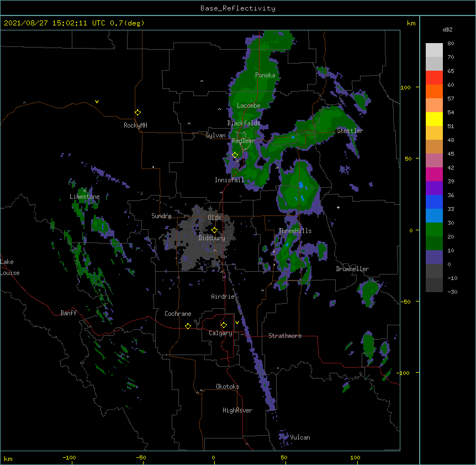Pick the yellow swatch between 54 and 51
The image size is (476, 465).
(434, 119)
